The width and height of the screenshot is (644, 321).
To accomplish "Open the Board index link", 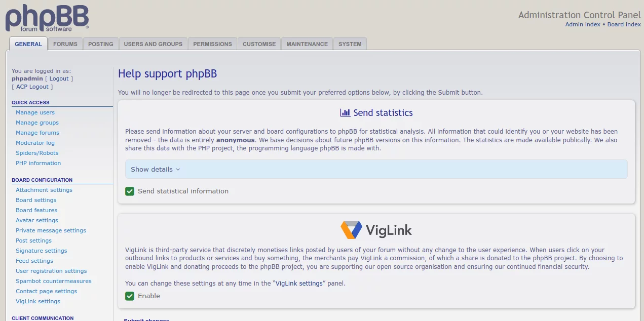I will [x=624, y=24].
